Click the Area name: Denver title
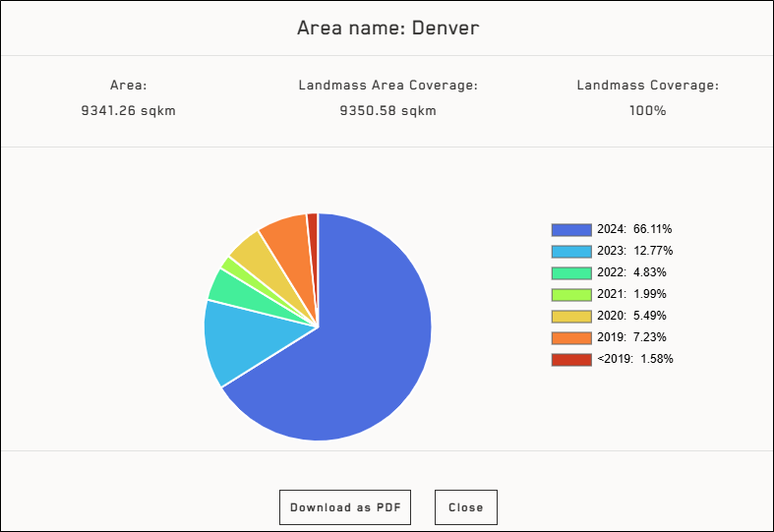Screen dimensions: 774x532 coord(387,28)
